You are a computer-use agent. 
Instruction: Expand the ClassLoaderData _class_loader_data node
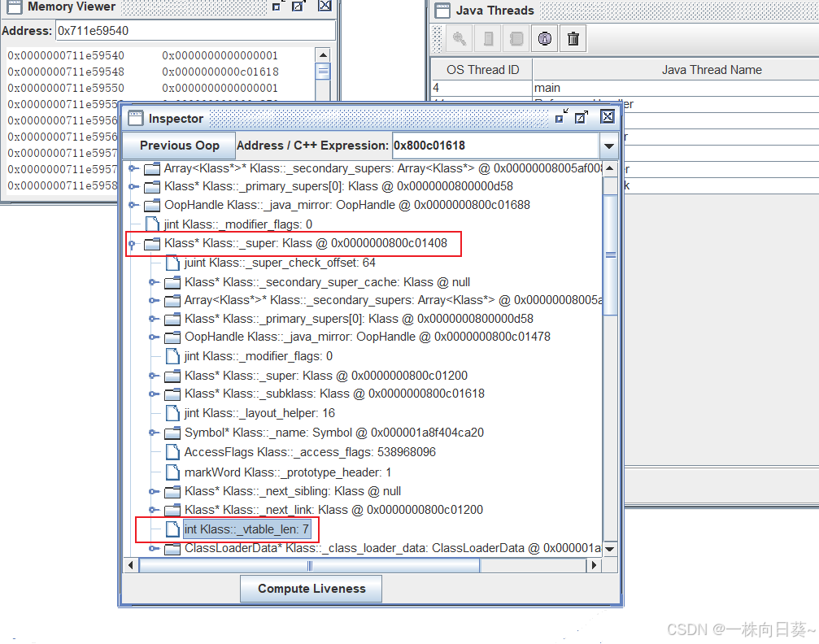point(154,548)
